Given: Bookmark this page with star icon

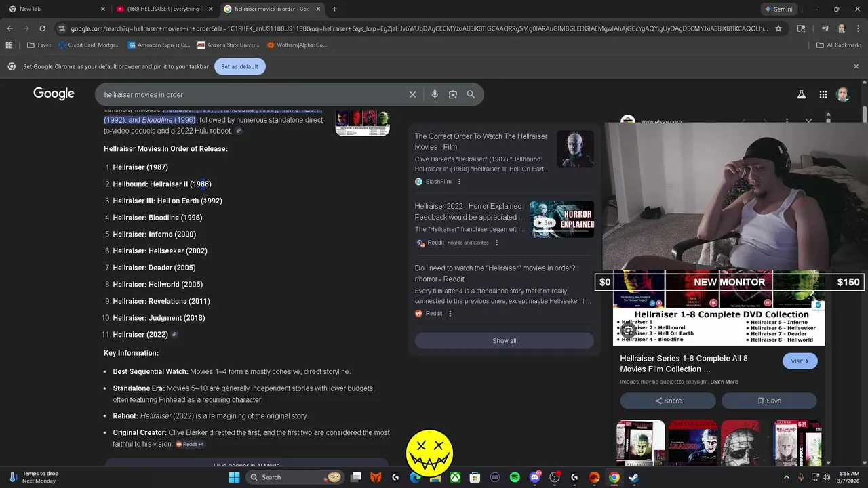Looking at the screenshot, I should [x=778, y=28].
